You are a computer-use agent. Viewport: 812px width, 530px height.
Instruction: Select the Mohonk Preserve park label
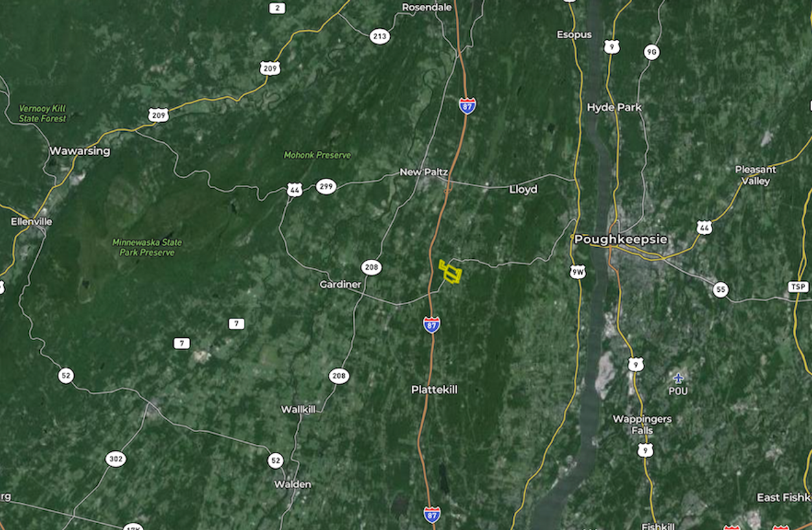(317, 154)
